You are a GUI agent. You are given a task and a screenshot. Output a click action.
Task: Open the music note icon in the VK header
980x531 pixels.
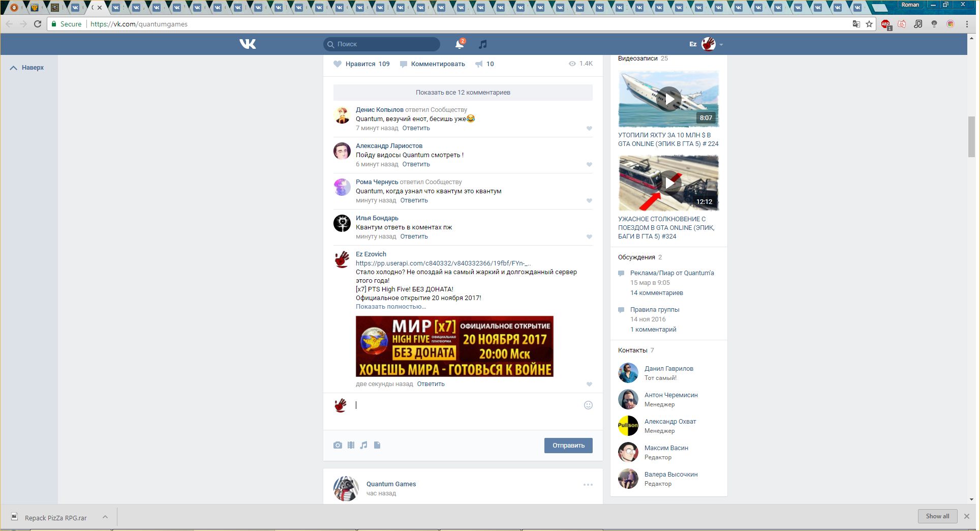click(x=483, y=44)
